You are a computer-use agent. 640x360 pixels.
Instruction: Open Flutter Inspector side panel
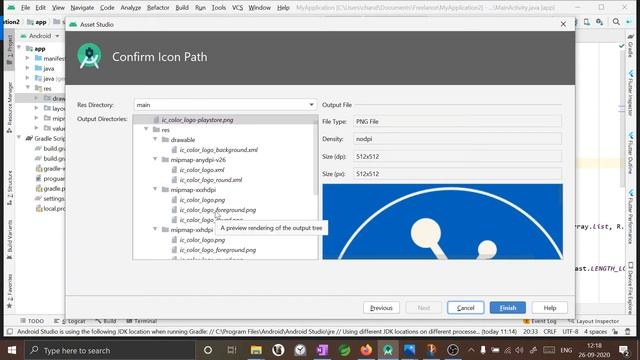click(631, 93)
